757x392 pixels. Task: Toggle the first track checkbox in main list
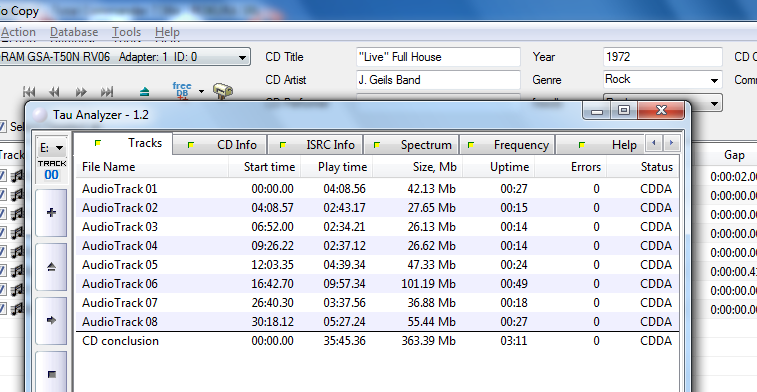(2, 176)
